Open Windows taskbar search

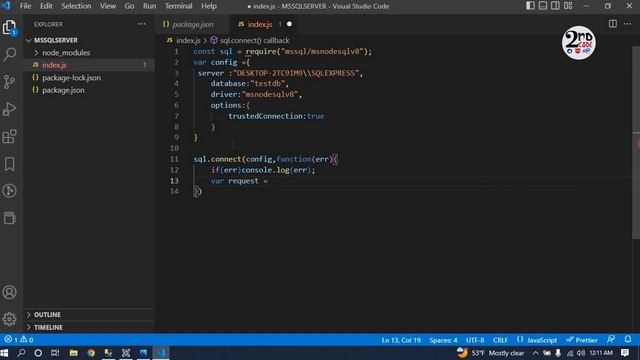(21, 353)
